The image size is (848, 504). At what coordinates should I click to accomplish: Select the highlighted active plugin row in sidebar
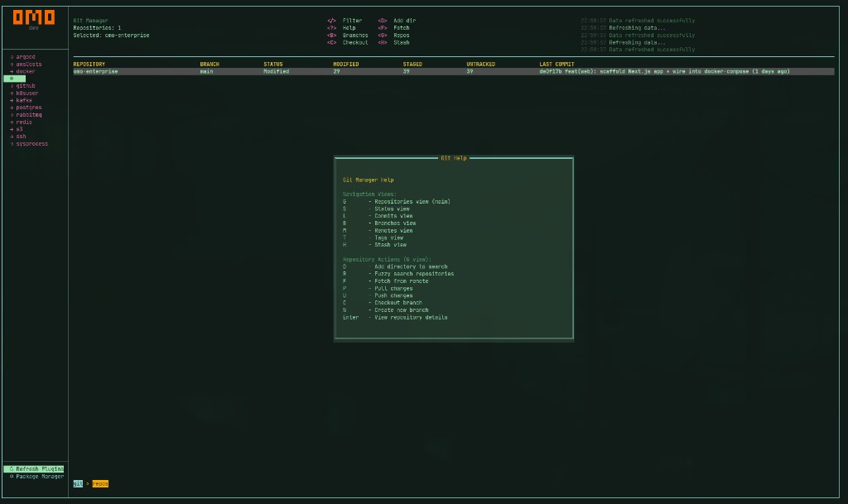tap(15, 79)
